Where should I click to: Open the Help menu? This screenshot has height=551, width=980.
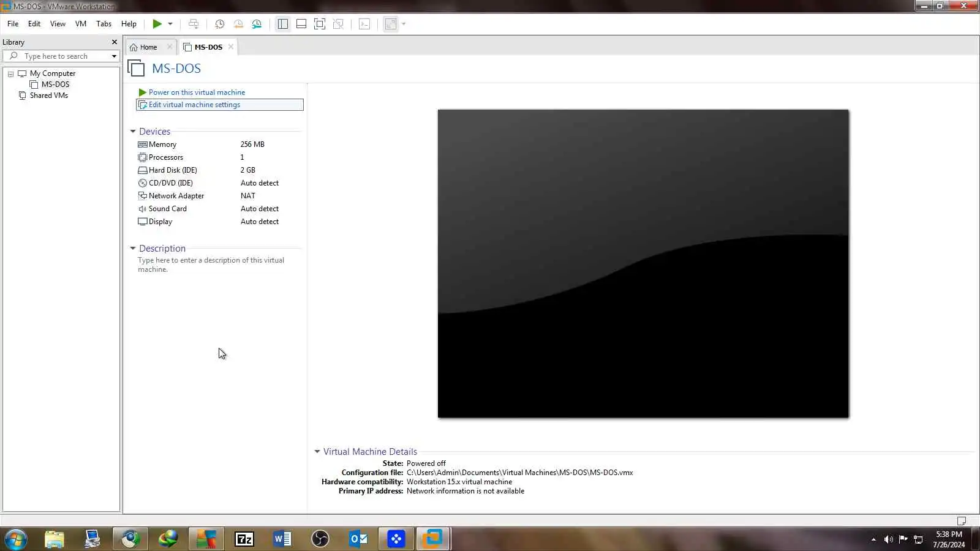coord(129,24)
